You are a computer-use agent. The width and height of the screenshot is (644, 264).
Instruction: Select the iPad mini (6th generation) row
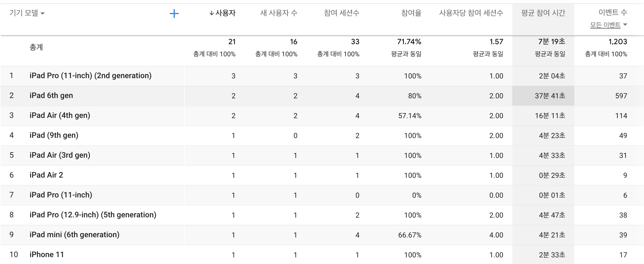click(x=74, y=235)
